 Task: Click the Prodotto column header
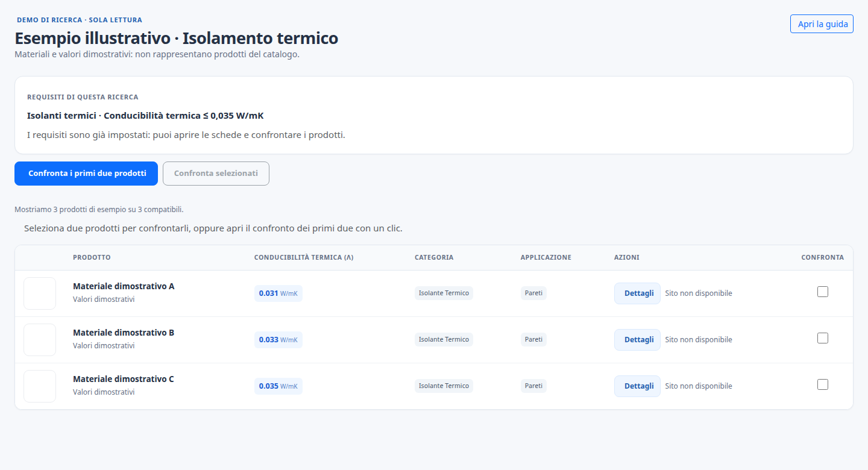click(92, 257)
